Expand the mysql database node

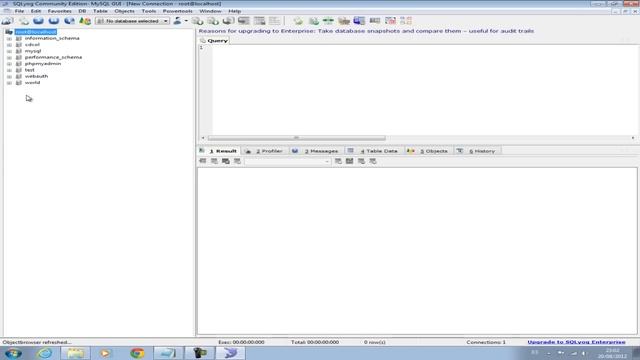(9, 51)
